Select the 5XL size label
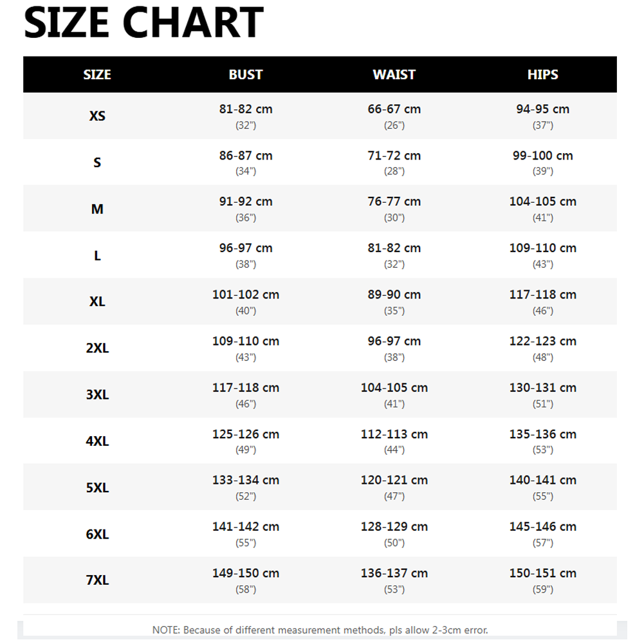This screenshot has width=644, height=644. 97,488
